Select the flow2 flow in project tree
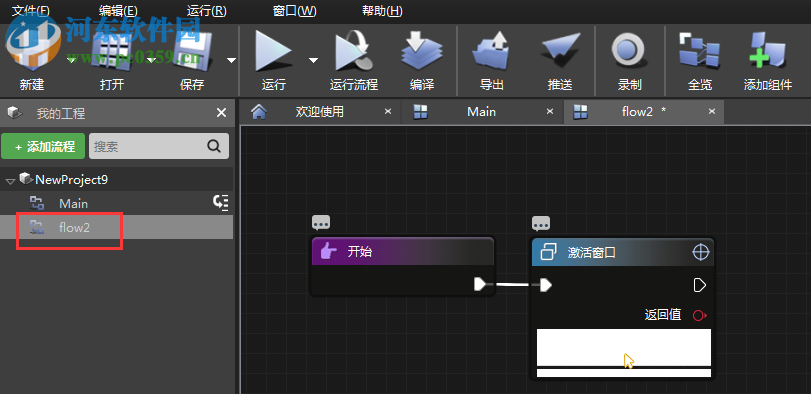Viewport: 811px width, 394px height. coord(116,227)
